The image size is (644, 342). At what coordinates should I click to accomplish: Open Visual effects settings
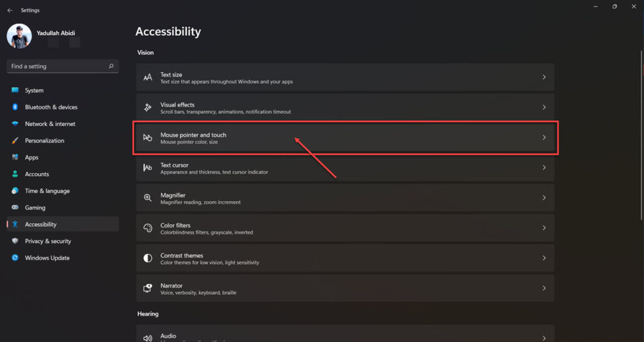pos(345,107)
